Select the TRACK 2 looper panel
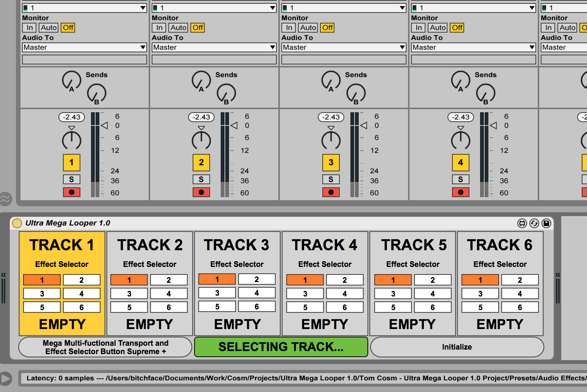587x392 pixels. coord(150,245)
